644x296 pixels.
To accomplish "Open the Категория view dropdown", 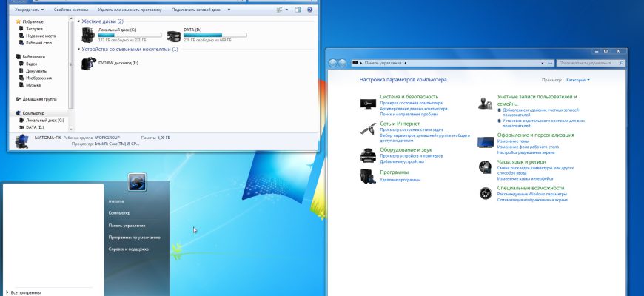I will coord(578,80).
